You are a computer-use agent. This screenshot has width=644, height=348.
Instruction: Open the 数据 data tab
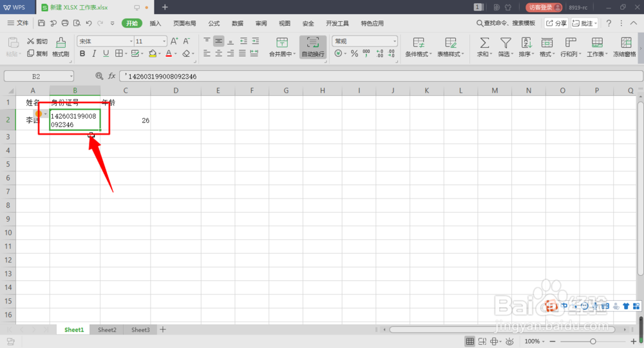coord(238,23)
